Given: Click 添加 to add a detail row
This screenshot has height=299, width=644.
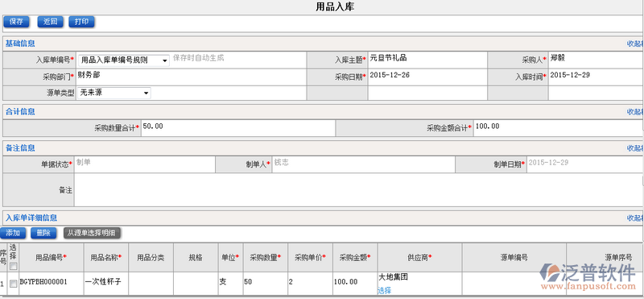Looking at the screenshot, I should point(13,233).
